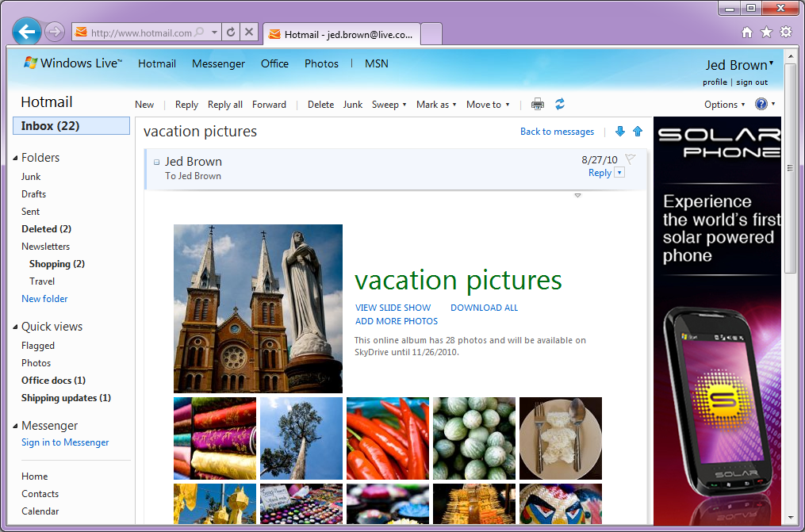Click the print icon in the mail toolbar
The width and height of the screenshot is (805, 532).
click(x=538, y=104)
